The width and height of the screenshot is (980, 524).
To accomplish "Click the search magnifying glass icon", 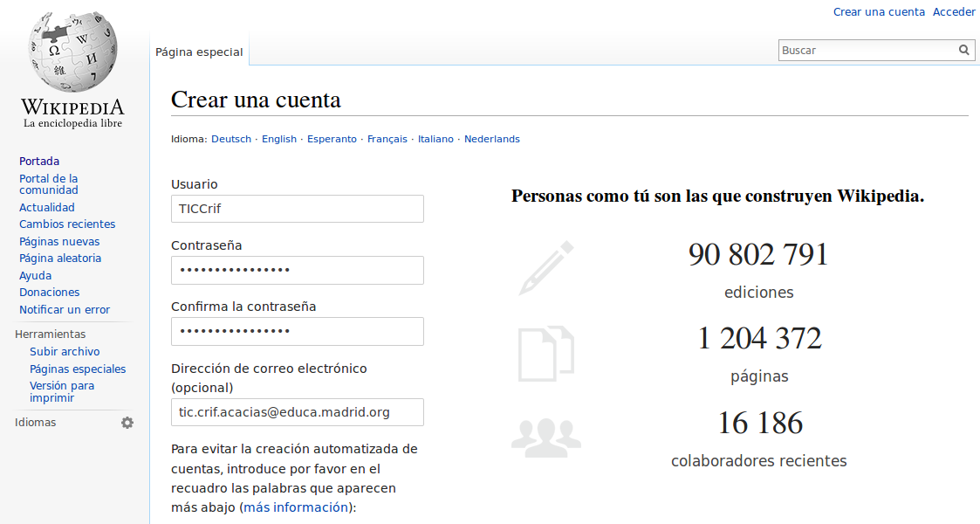I will tap(963, 51).
